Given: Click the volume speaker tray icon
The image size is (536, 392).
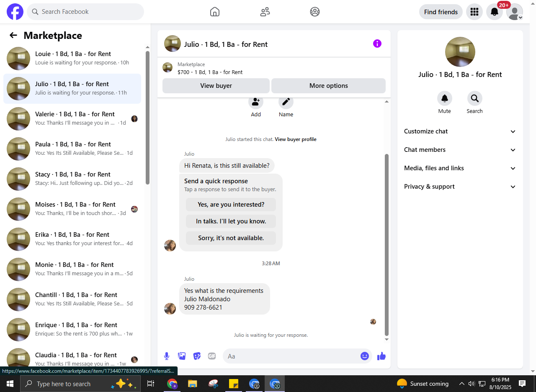Looking at the screenshot, I should 472,384.
